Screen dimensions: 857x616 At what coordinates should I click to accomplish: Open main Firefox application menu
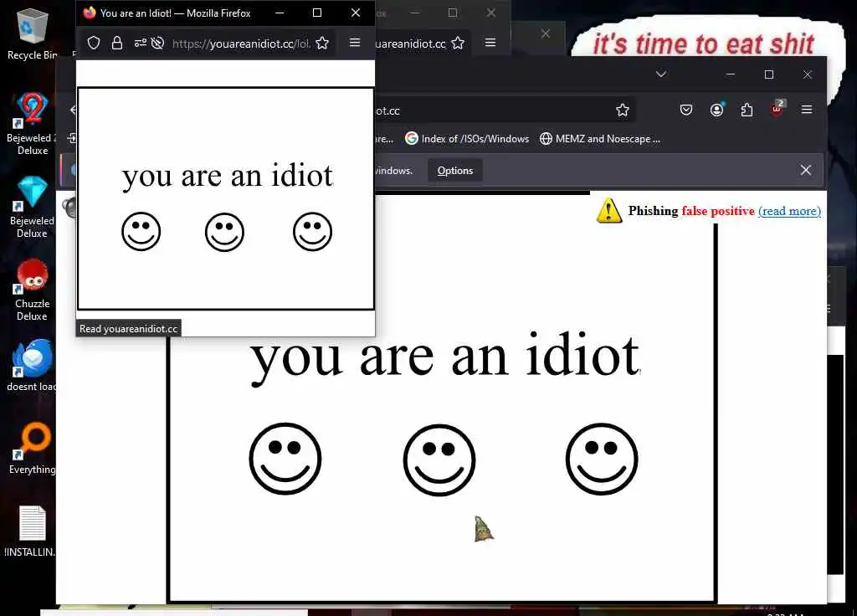(806, 110)
